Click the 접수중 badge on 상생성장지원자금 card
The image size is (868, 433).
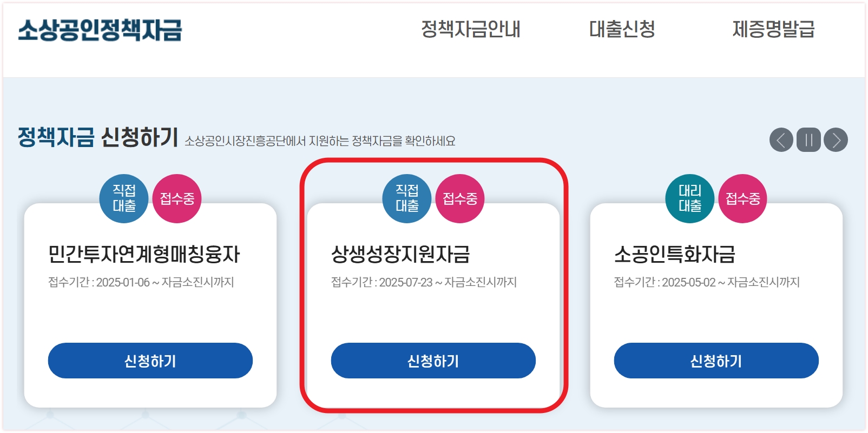[x=459, y=198]
